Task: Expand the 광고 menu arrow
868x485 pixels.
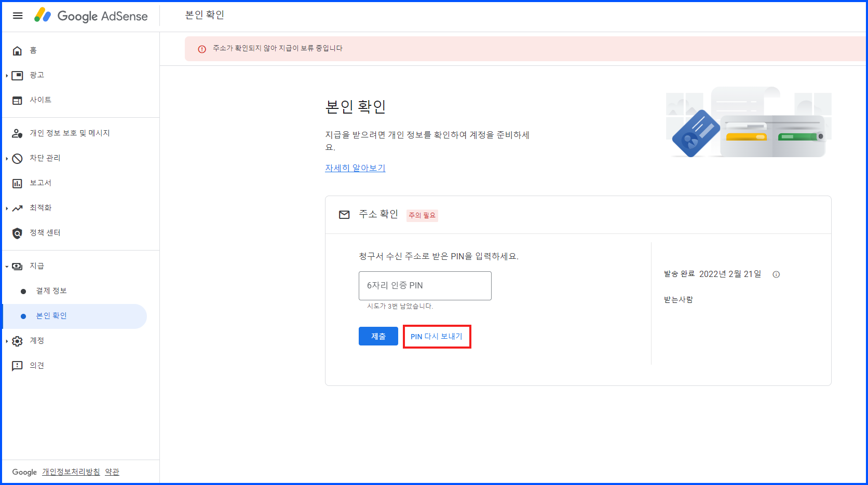Action: [x=7, y=76]
